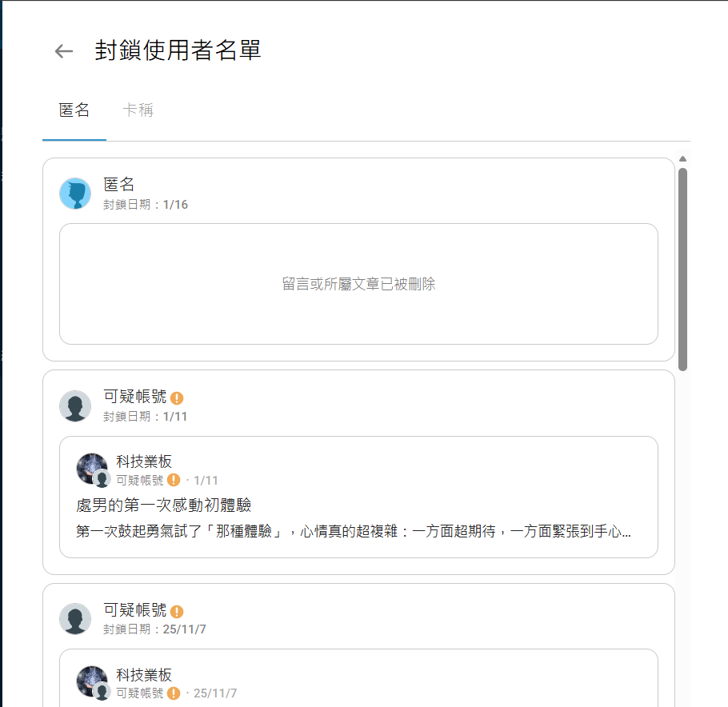The height and width of the screenshot is (707, 728).
Task: Click the blue anonymous user avatar
Action: (75, 194)
